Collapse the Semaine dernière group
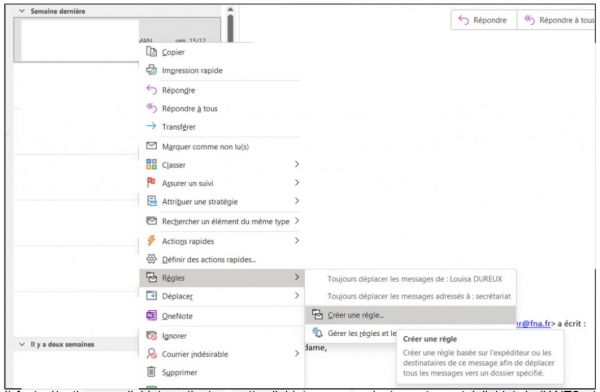This screenshot has height=392, width=600. [22, 11]
